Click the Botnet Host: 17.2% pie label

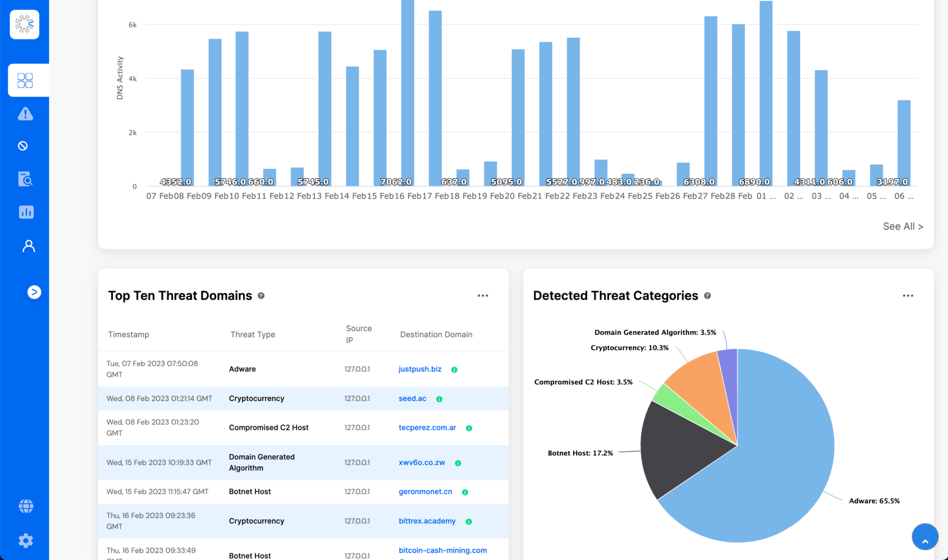click(x=580, y=453)
